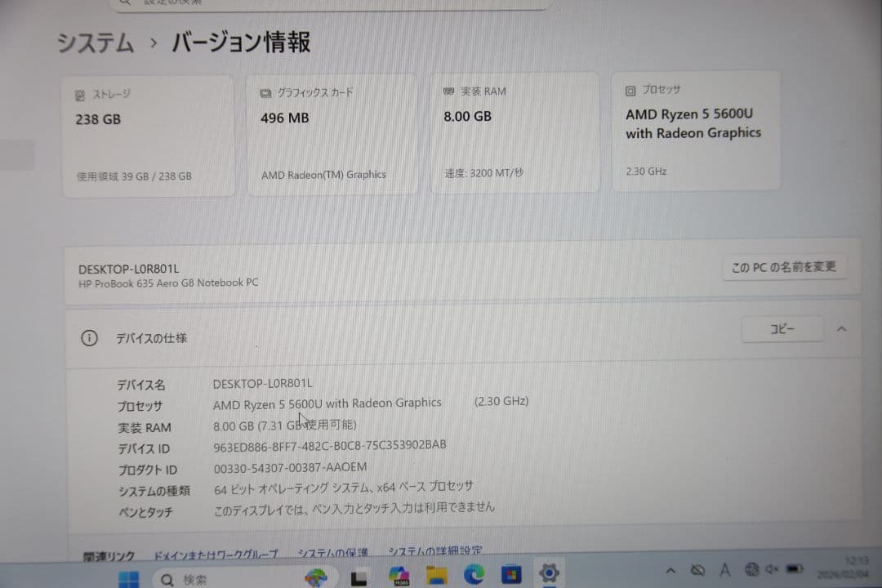The height and width of the screenshot is (588, 882).
Task: Open the network globe tray icon
Action: (x=751, y=569)
